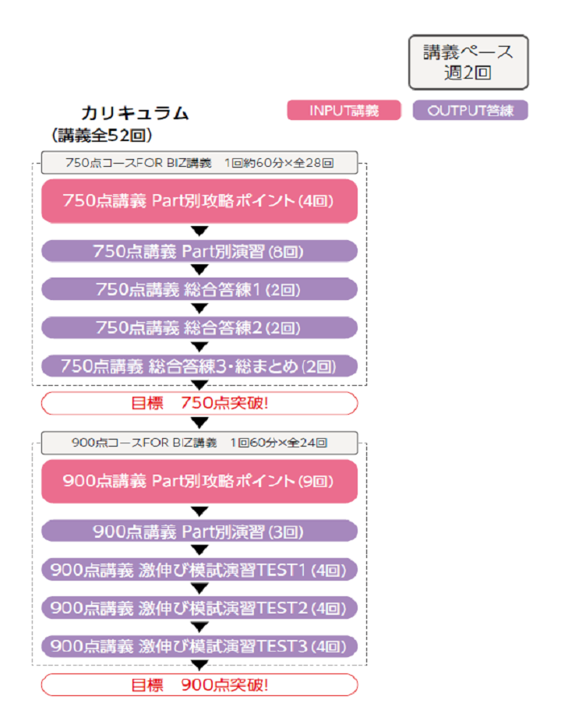The width and height of the screenshot is (561, 728).
Task: Open 750点講義 Part別演習 (8回)
Action: [x=199, y=251]
